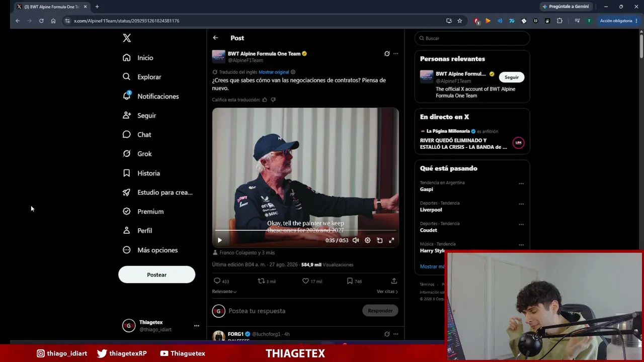Open the Harry Styles trend options
The height and width of the screenshot is (362, 644).
click(x=521, y=245)
